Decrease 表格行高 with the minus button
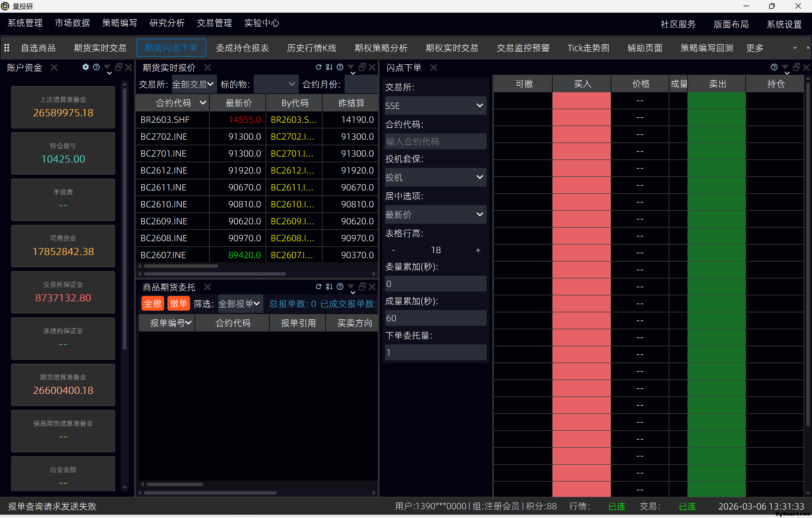The height and width of the screenshot is (518, 812). (x=394, y=250)
